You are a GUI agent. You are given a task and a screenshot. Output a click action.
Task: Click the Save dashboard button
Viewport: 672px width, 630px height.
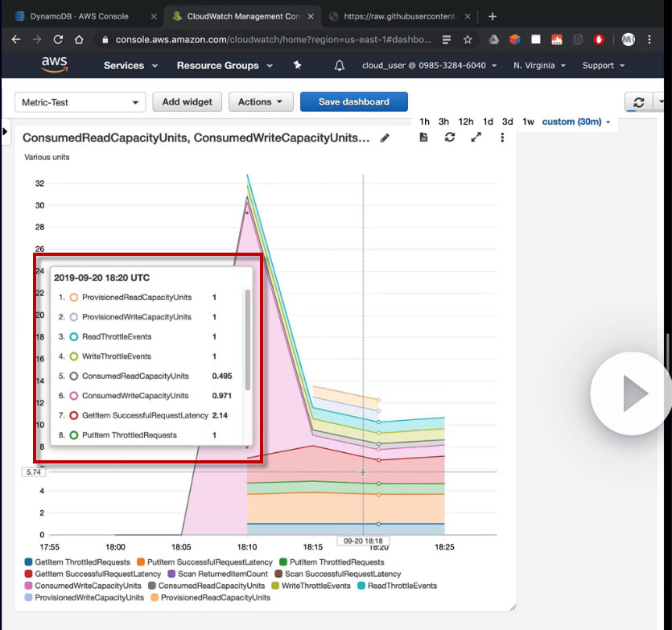pyautogui.click(x=353, y=102)
